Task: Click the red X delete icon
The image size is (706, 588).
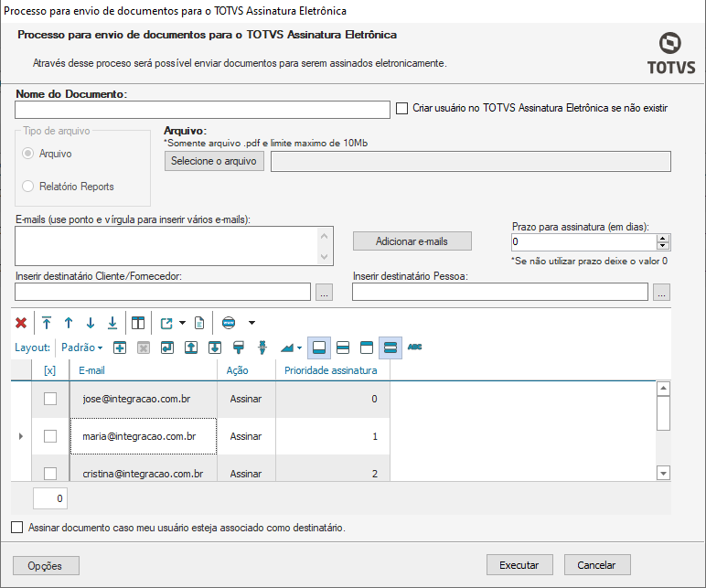Action: click(x=21, y=323)
